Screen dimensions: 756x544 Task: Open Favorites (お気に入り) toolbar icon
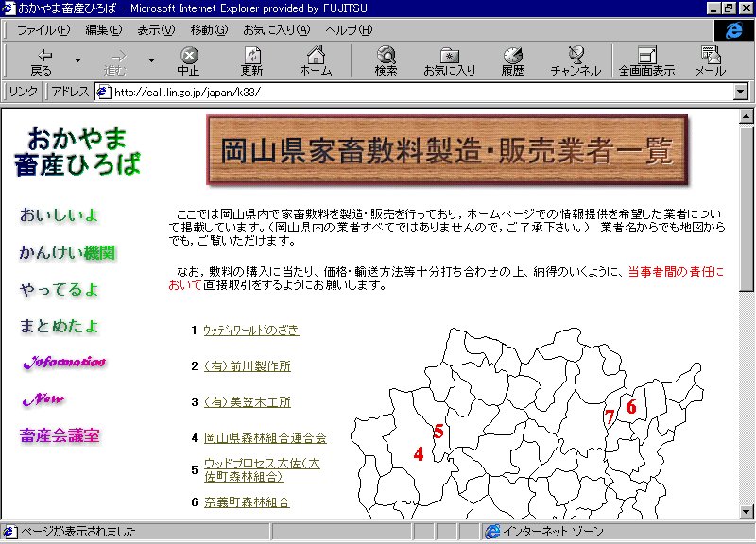(449, 60)
